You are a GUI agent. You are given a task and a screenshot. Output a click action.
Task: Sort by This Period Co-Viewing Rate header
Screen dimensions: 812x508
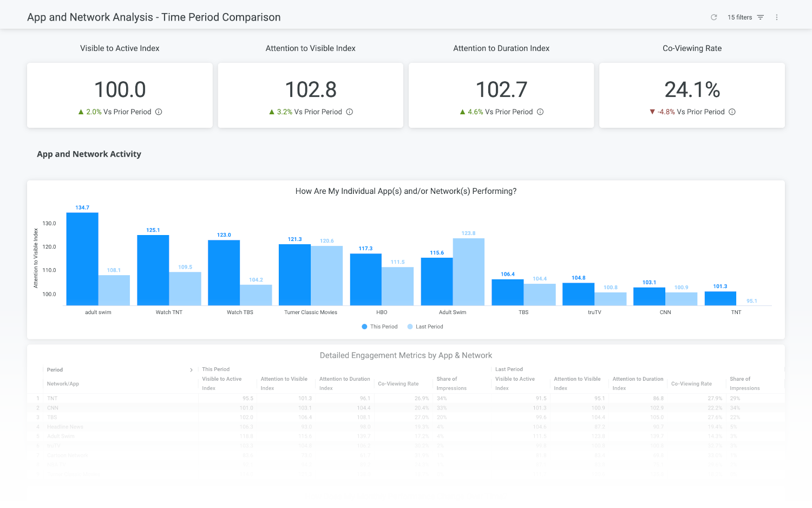coord(398,383)
